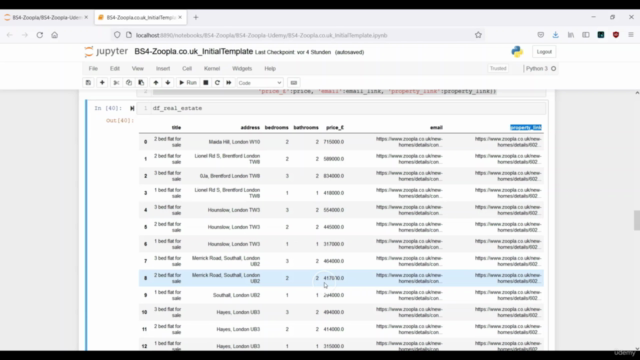The width and height of the screenshot is (640, 360).
Task: Bookmark this page with star icon
Action: tap(478, 35)
